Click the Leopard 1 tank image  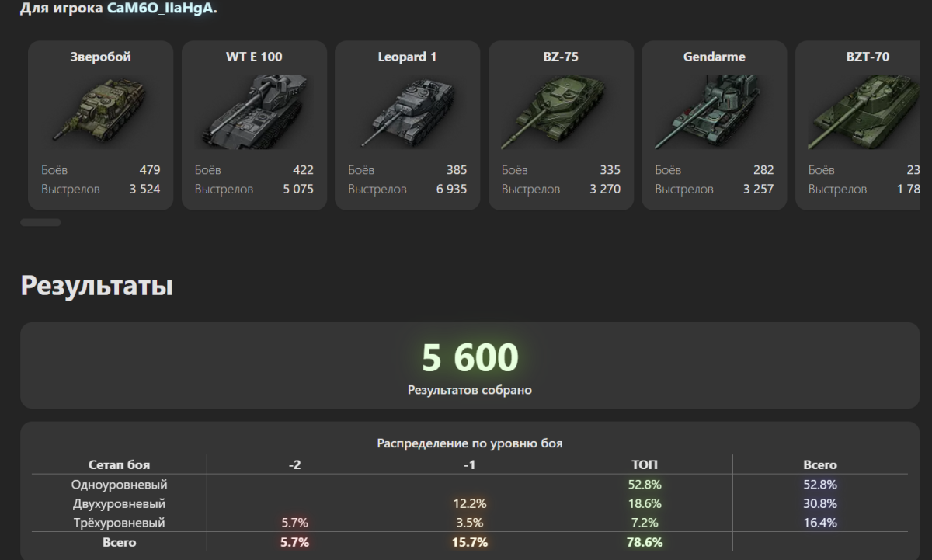pos(407,113)
